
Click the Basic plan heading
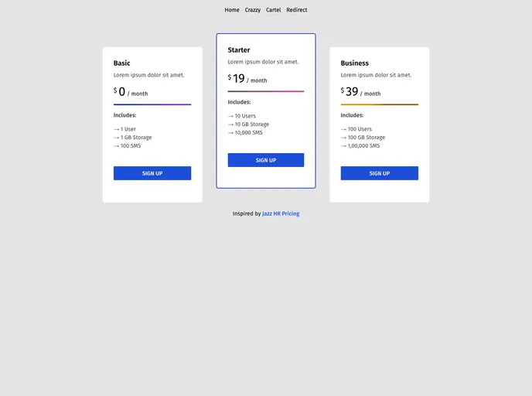pos(122,63)
